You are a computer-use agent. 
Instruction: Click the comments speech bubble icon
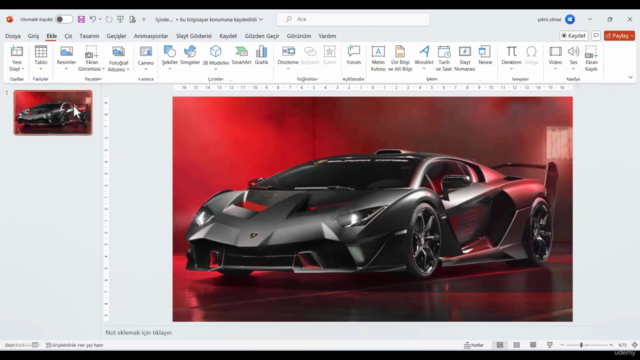pos(596,36)
